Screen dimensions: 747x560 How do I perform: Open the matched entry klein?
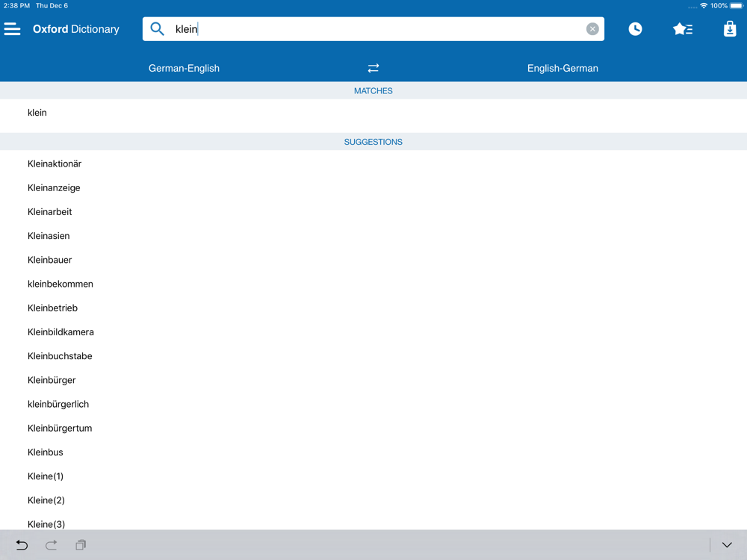[373, 113]
